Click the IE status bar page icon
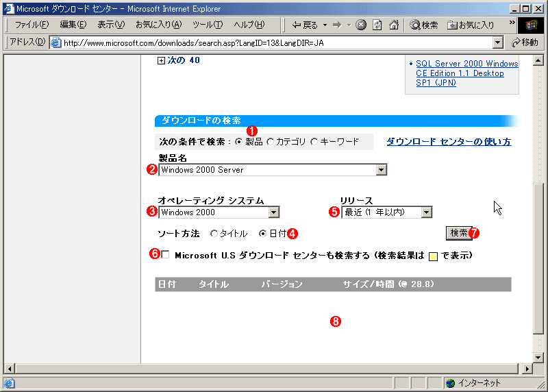This screenshot has height=392, width=548. click(x=9, y=383)
